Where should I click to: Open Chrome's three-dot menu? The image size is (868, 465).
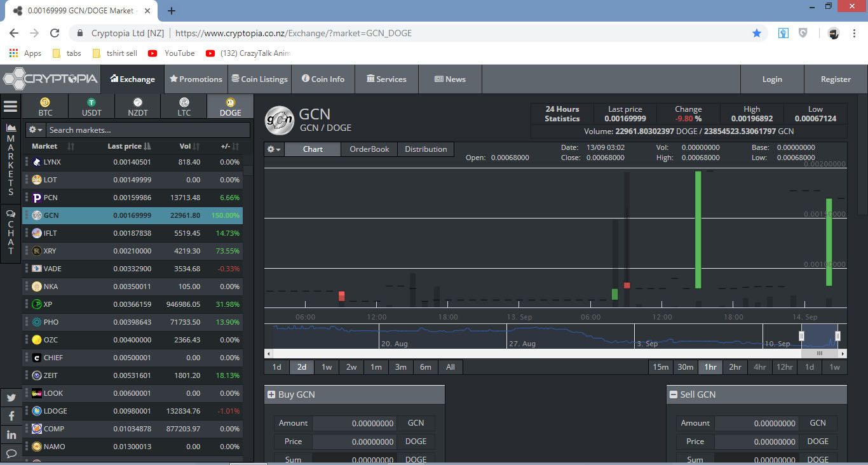[855, 33]
